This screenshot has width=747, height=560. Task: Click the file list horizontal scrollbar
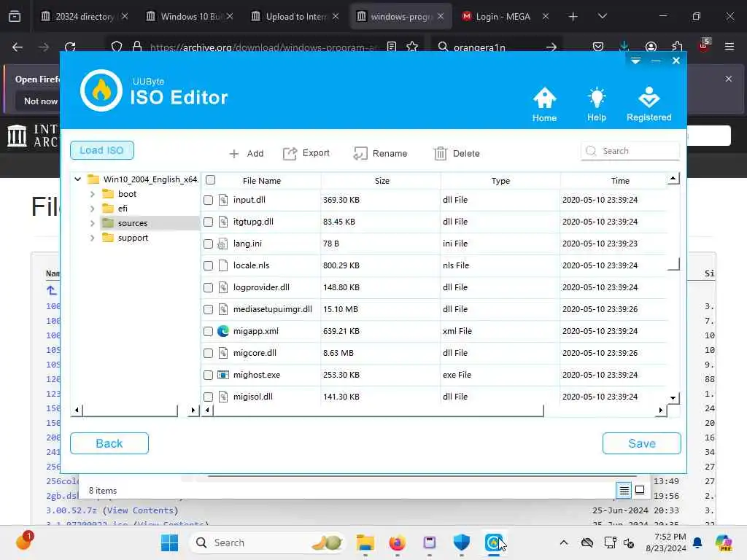379,410
